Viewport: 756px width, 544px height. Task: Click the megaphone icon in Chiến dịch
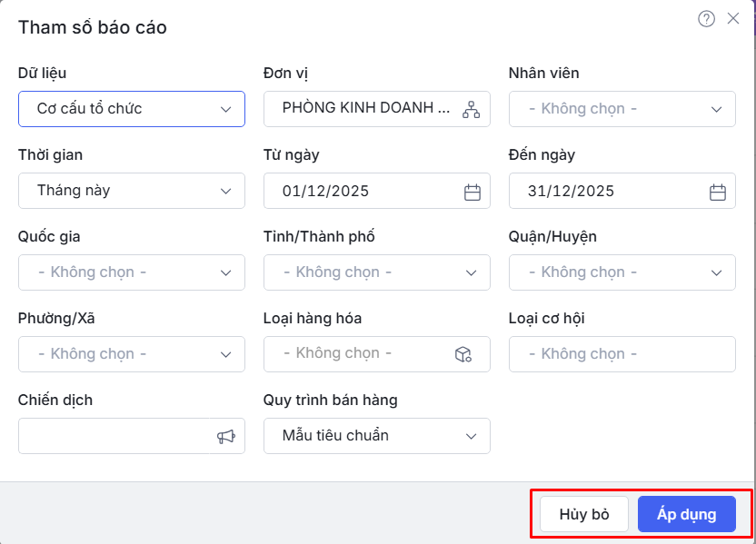[225, 437]
